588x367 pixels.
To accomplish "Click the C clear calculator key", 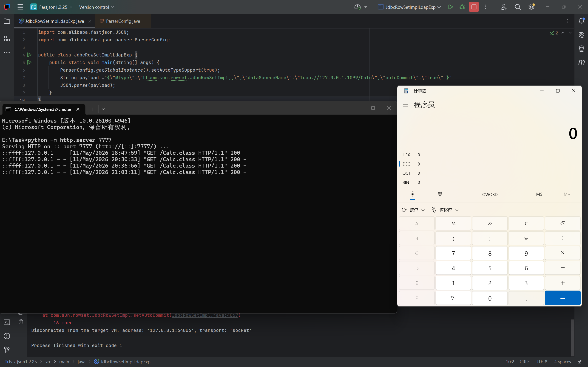I will [x=526, y=223].
